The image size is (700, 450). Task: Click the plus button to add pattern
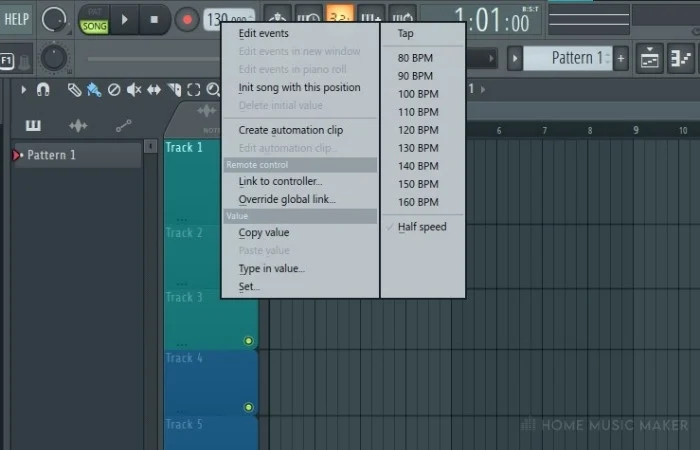click(621, 58)
